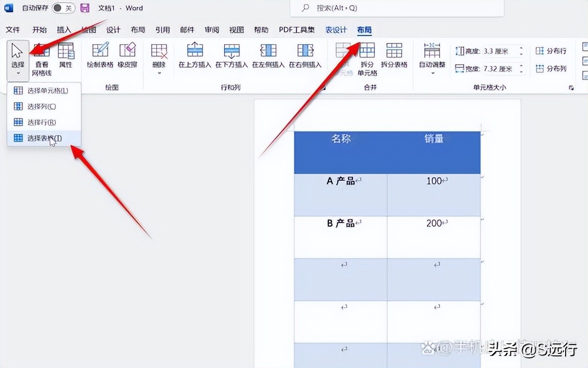The width and height of the screenshot is (588, 368).
Task: Switch to the 绘图 tab
Action: 89,30
